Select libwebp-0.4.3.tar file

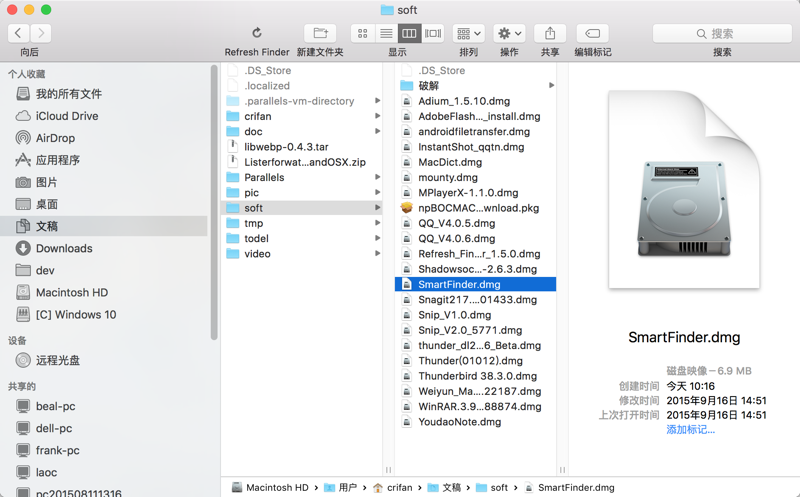(x=302, y=147)
